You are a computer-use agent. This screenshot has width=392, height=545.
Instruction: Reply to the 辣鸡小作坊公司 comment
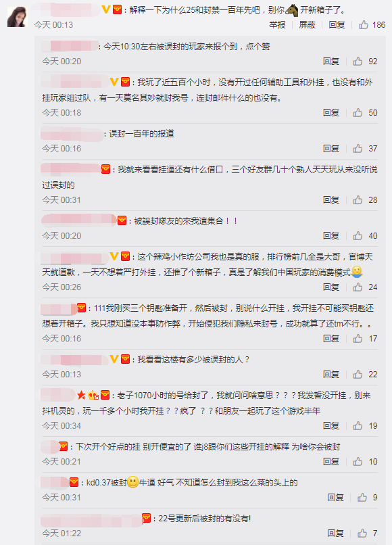tap(331, 287)
